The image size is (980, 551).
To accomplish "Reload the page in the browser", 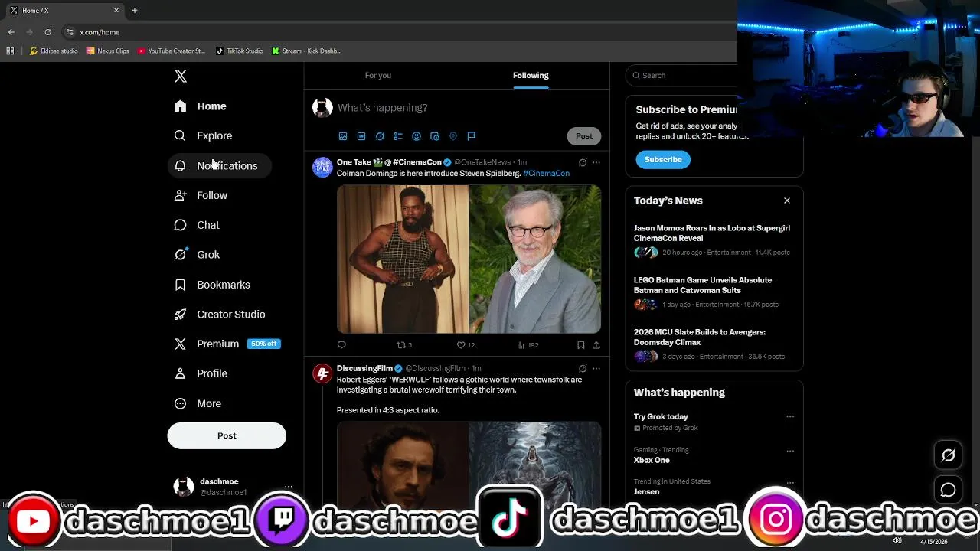I will [x=47, y=32].
